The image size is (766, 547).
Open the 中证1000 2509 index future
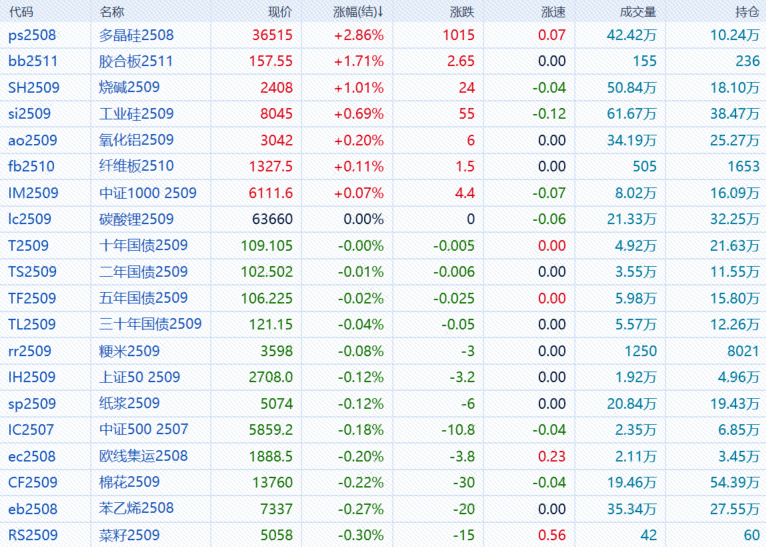(148, 192)
